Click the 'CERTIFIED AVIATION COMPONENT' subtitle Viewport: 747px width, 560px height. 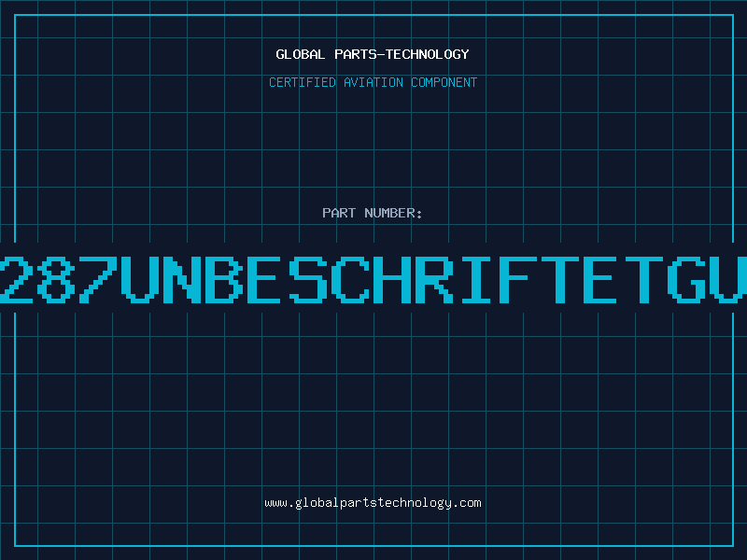click(373, 82)
